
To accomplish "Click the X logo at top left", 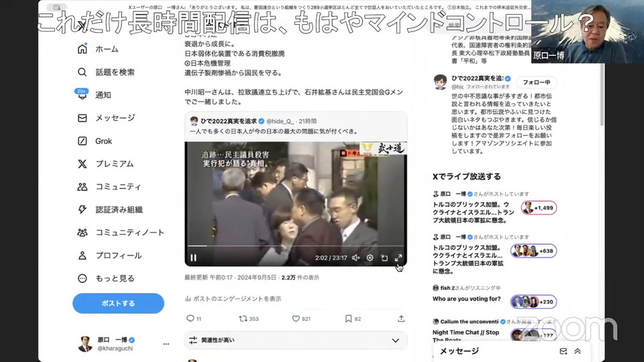I will click(82, 26).
